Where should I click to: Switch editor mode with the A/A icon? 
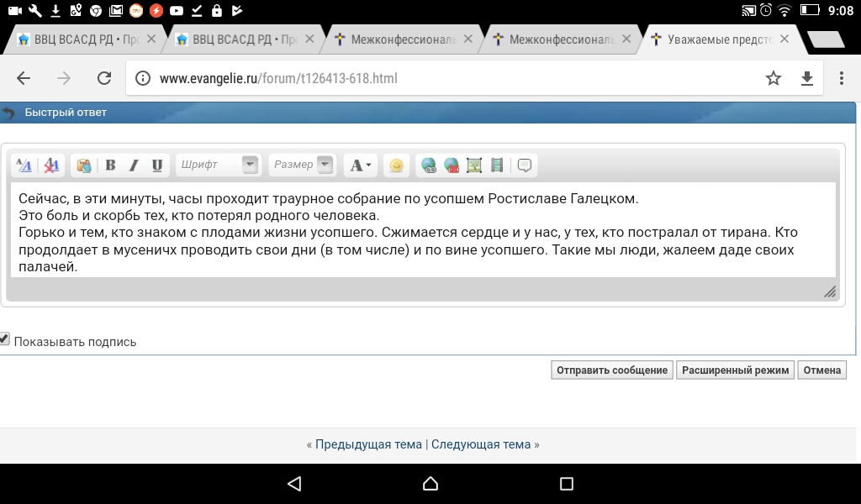click(x=24, y=165)
